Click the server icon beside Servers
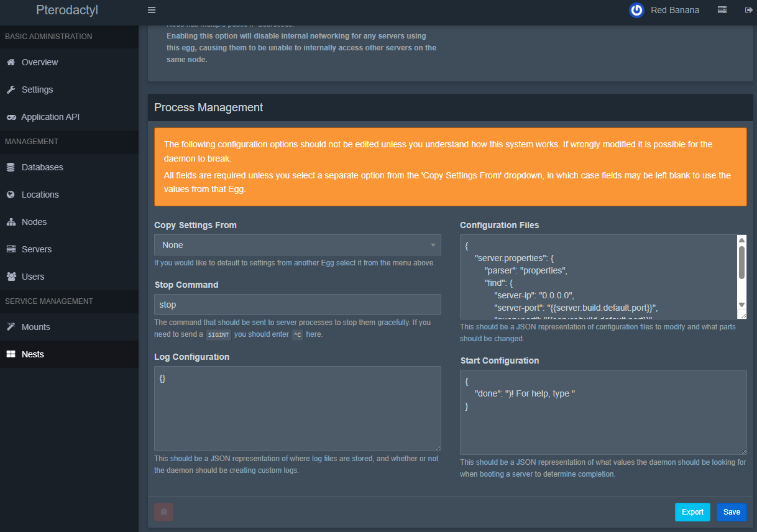Viewport: 757px width, 532px height. click(11, 249)
